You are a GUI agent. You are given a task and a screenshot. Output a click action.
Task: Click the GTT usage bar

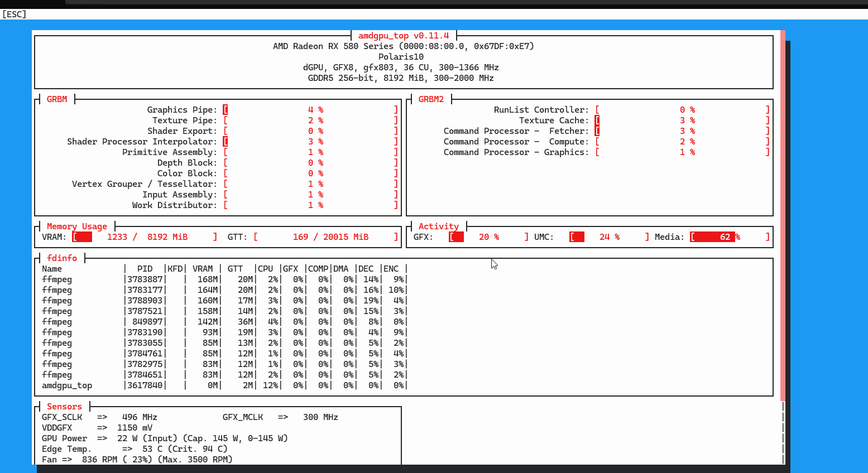(325, 237)
